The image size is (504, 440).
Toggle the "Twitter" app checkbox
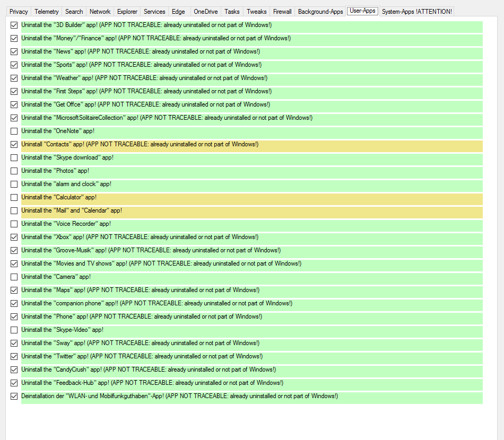pyautogui.click(x=14, y=356)
